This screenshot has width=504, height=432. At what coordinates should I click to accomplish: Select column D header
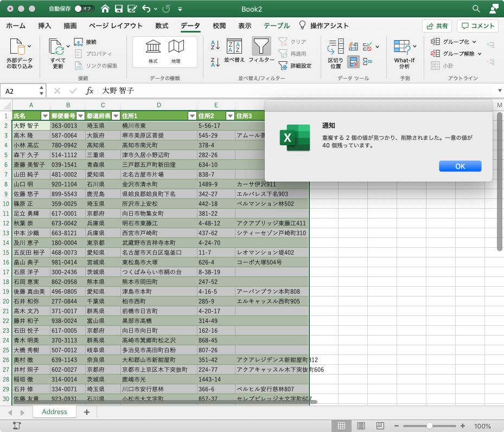159,105
